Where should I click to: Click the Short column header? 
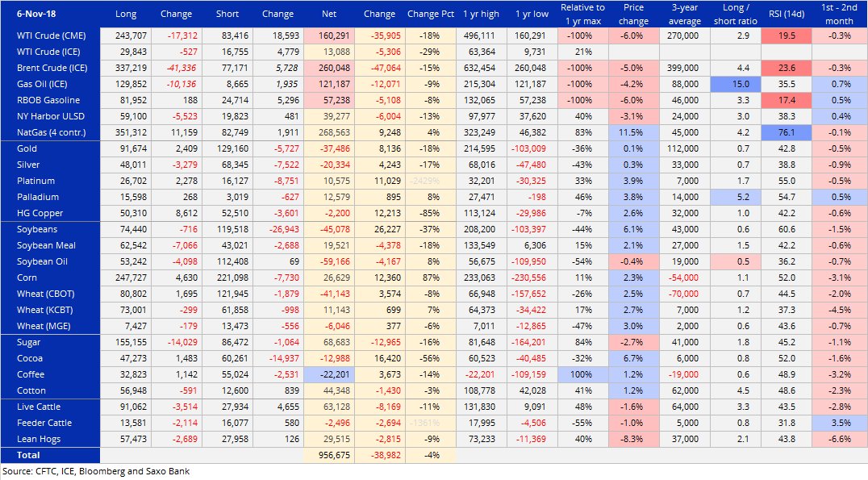coord(227,14)
